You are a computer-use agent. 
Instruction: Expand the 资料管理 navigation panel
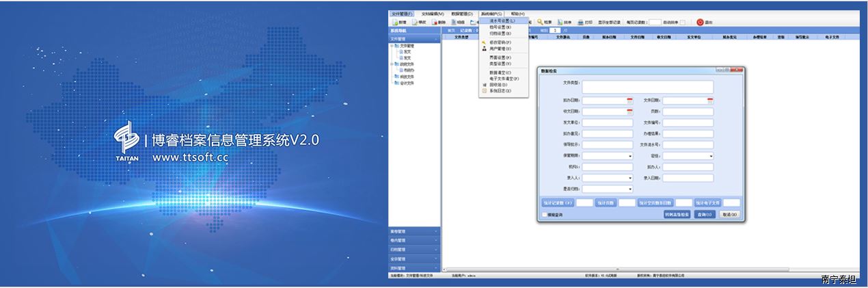415,268
